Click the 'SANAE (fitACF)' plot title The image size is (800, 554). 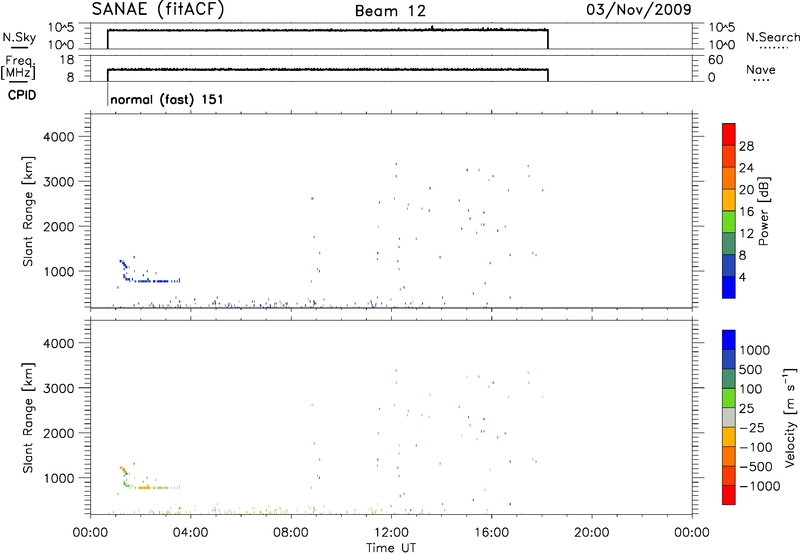(x=158, y=9)
